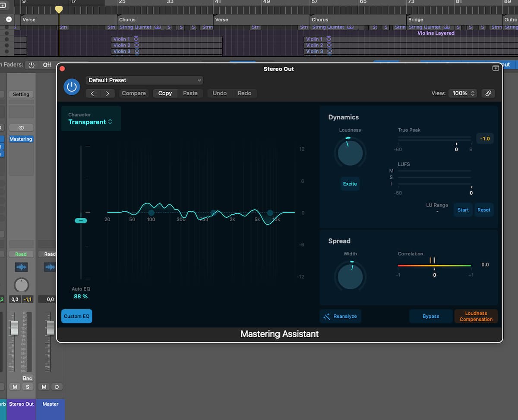
Task: Click the stereo mode icon on Stereo Out strip
Action: click(x=21, y=128)
